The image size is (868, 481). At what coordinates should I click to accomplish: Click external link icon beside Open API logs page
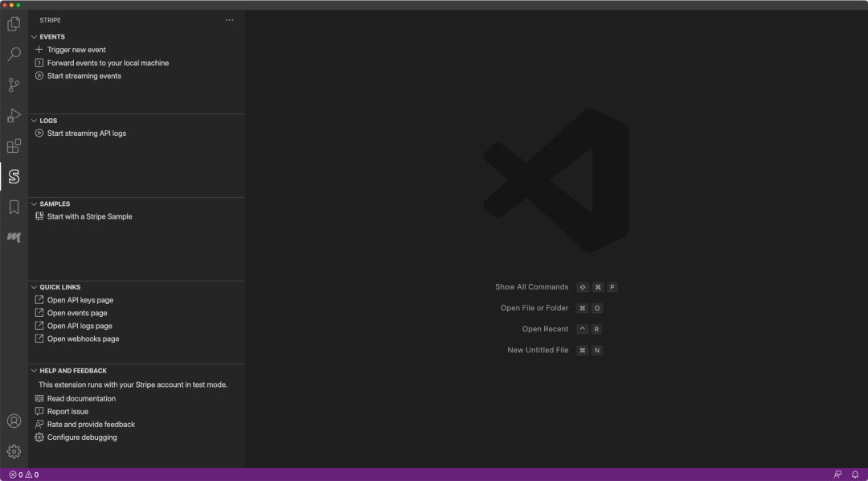pyautogui.click(x=39, y=326)
